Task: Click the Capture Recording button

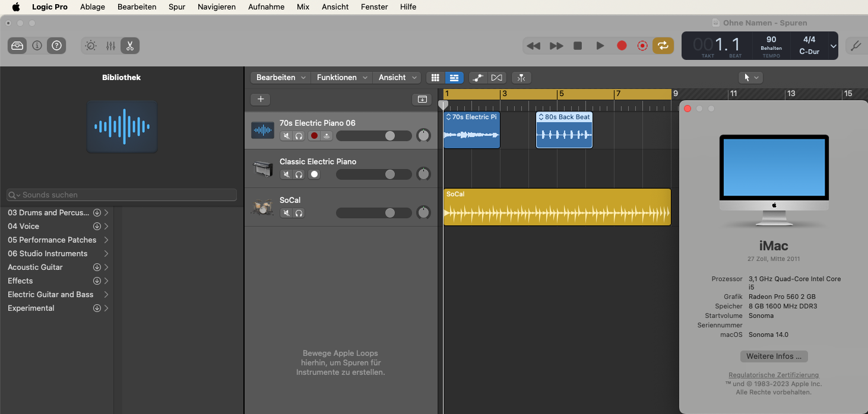Action: click(642, 46)
